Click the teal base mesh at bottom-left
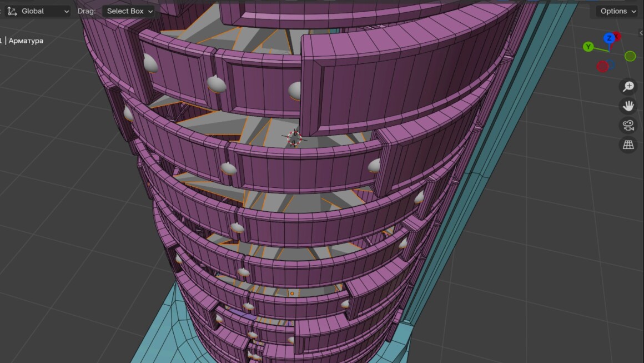The height and width of the screenshot is (363, 644). (x=161, y=334)
